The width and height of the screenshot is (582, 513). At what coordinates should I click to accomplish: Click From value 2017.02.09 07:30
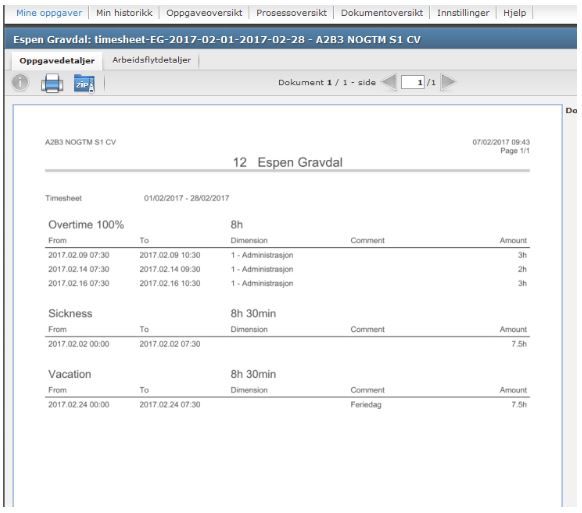79,255
